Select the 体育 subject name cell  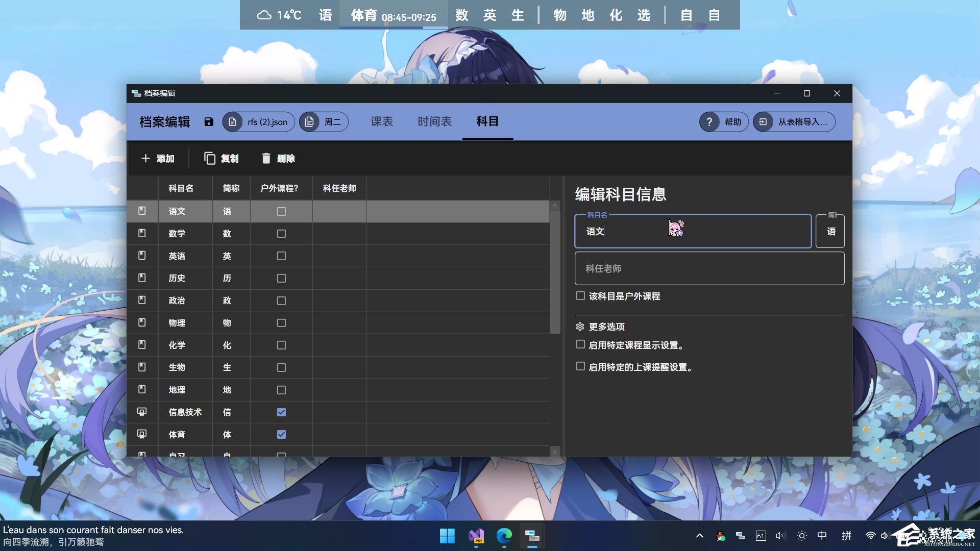coord(185,435)
